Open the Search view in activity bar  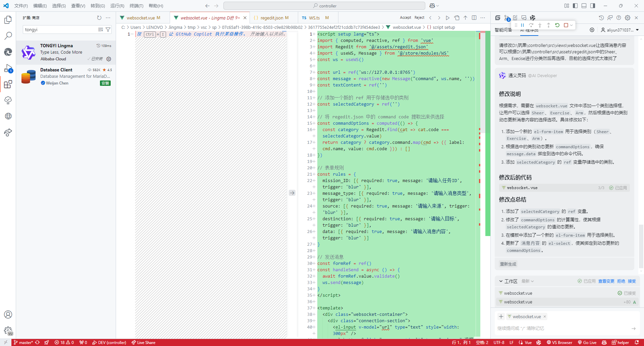(x=8, y=36)
